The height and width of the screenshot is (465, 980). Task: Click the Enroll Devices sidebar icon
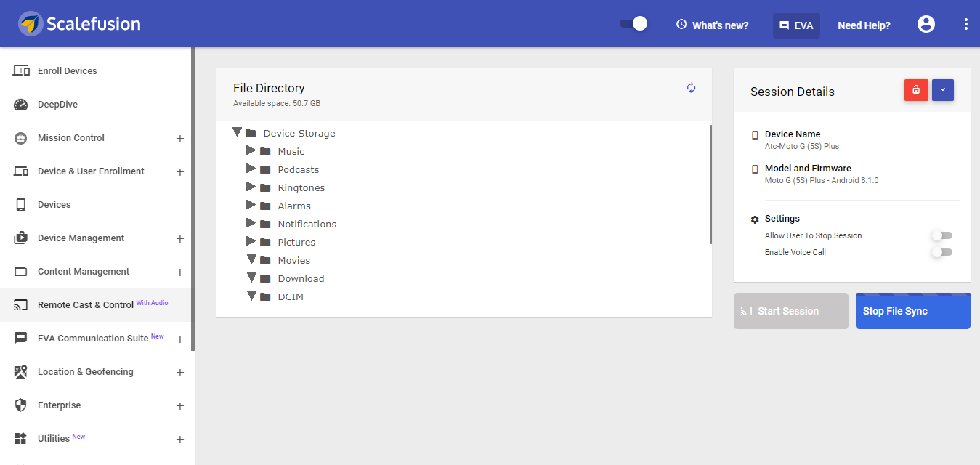click(21, 71)
